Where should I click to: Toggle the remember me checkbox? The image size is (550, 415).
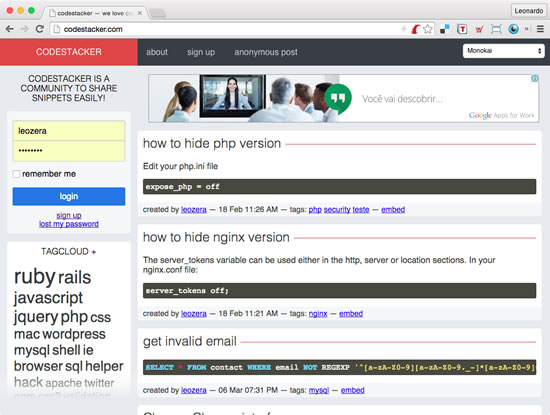click(16, 174)
